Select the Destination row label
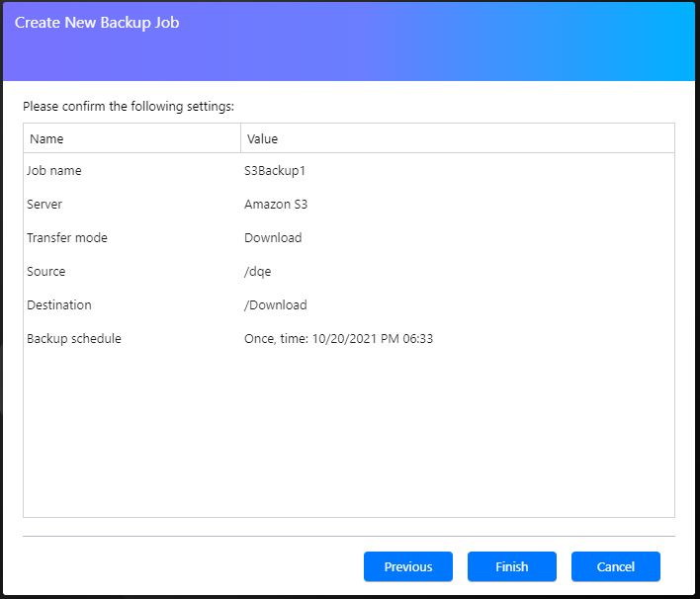Screen dimensions: 700x599 click(x=58, y=305)
